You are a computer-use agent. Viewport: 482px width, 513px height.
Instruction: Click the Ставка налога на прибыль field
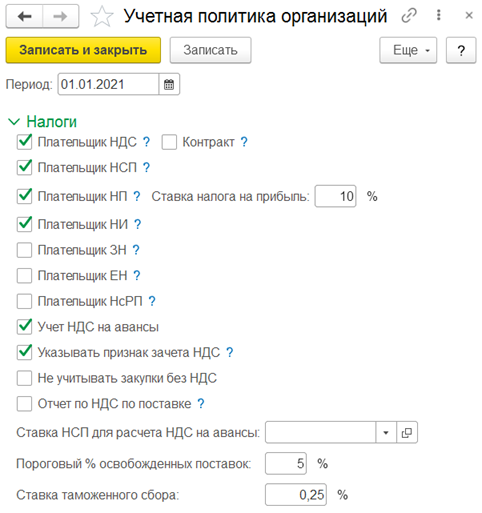tap(335, 196)
